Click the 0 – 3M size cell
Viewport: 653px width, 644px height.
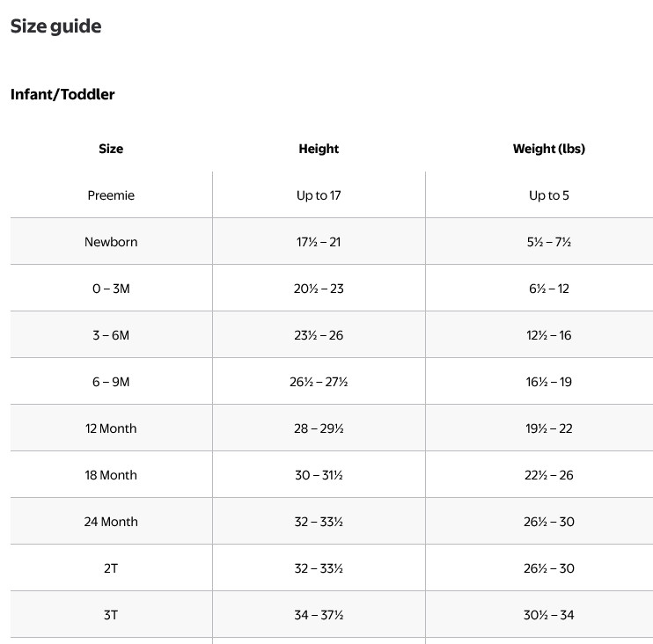[x=111, y=289]
